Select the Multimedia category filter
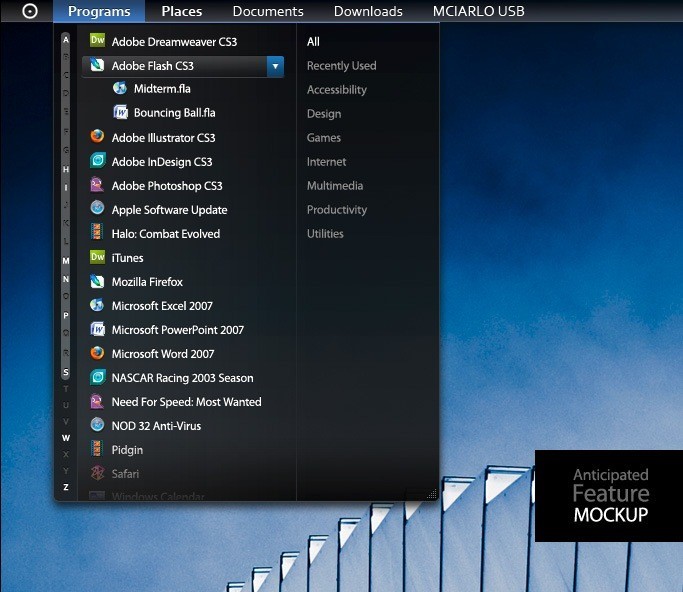This screenshot has width=683, height=592. coord(334,186)
